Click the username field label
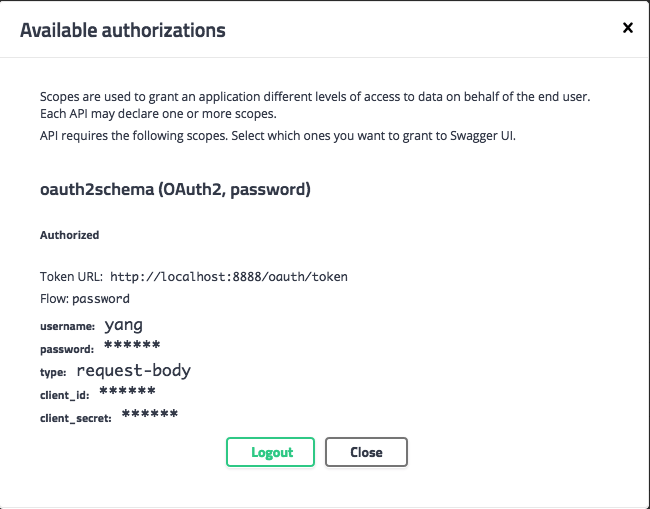The image size is (650, 509). [x=67, y=326]
